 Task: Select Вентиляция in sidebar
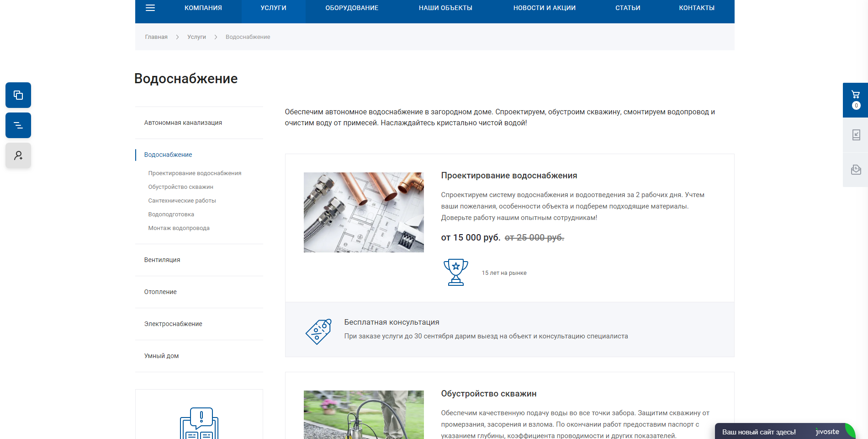[162, 260]
